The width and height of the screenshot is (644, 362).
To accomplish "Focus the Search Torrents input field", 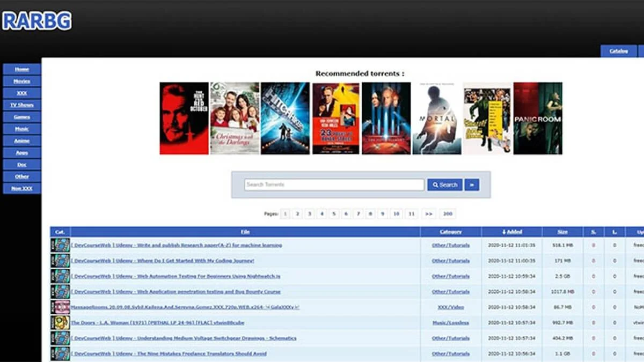I will tap(334, 184).
